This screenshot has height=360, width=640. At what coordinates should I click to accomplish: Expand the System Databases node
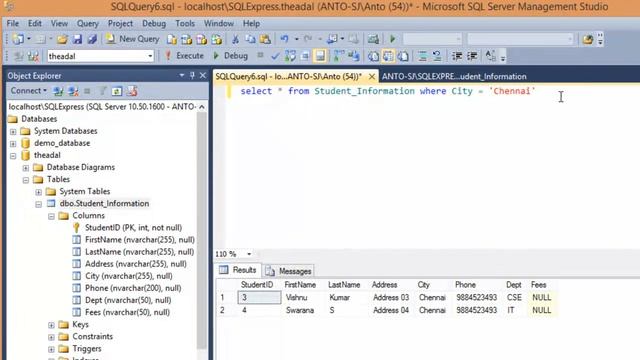(13, 131)
